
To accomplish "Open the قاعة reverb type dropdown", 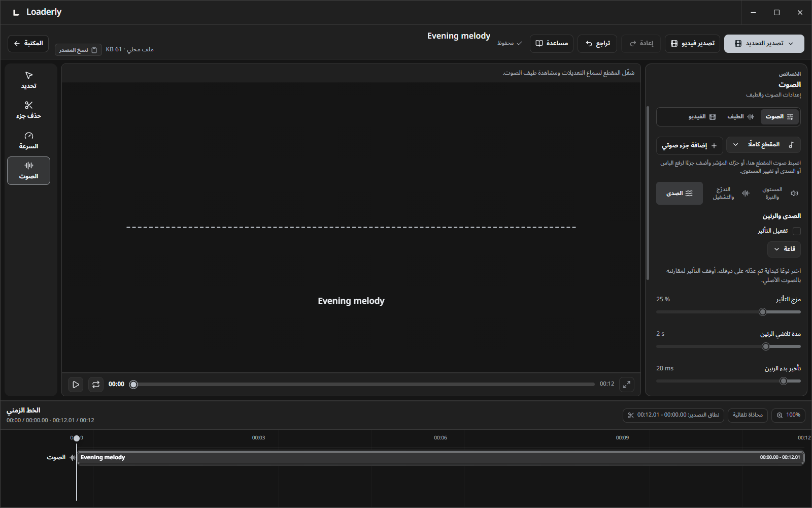I will point(784,249).
